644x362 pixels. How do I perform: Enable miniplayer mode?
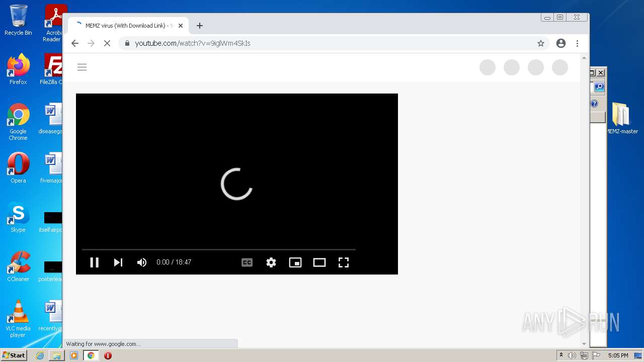coord(295,262)
